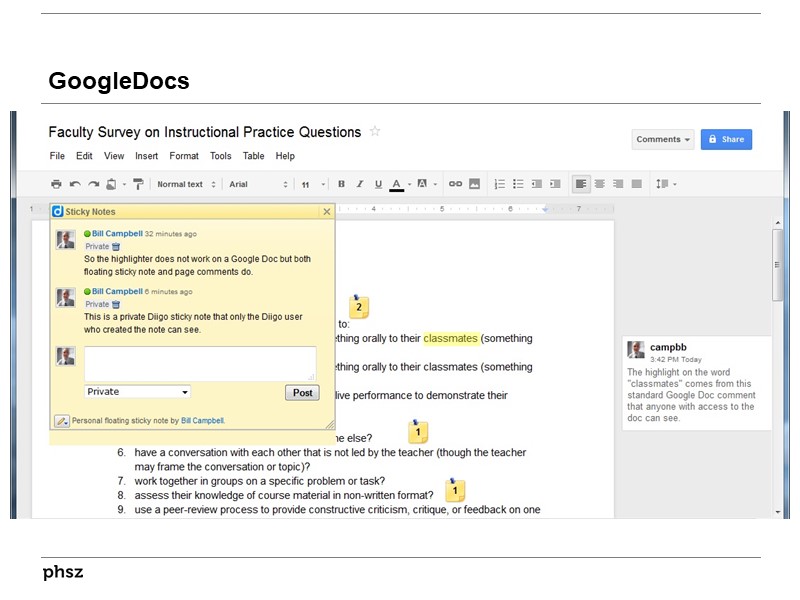The height and width of the screenshot is (600, 800).
Task: Toggle underline formatting
Action: (378, 184)
